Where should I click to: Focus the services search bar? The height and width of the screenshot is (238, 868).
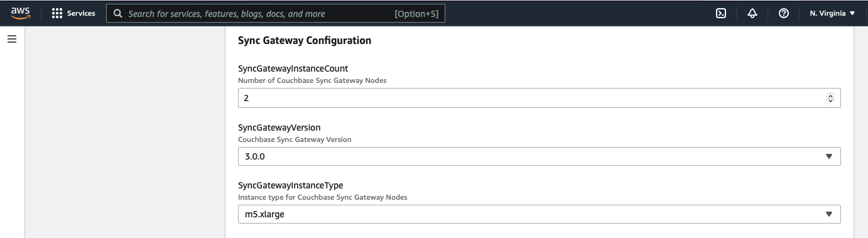[x=276, y=13]
